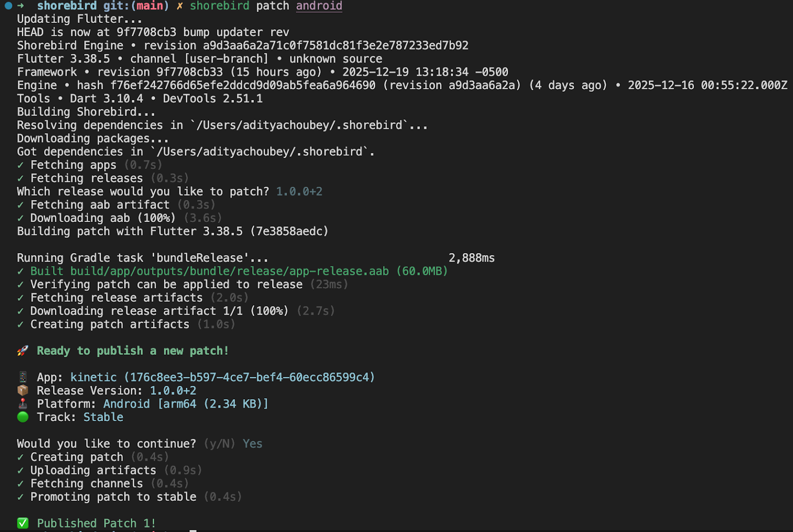
Task: Click 'Verifying patch can be applied to release'
Action: click(x=167, y=285)
